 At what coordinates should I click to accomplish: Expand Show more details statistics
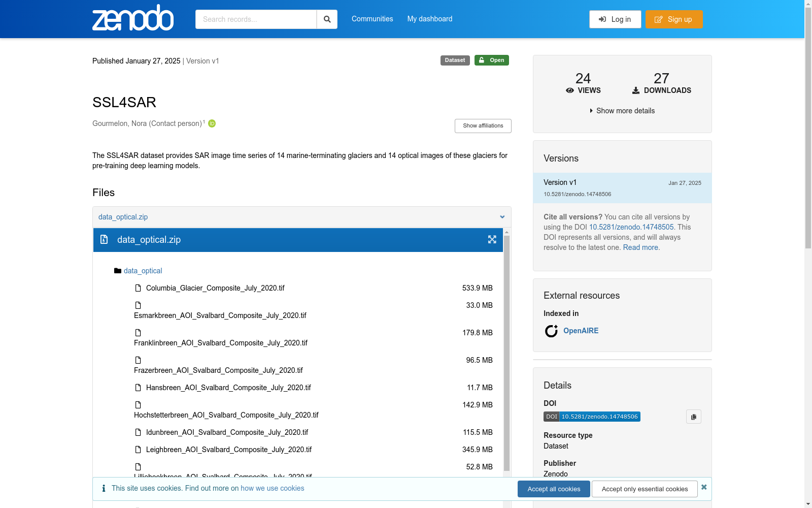pyautogui.click(x=622, y=111)
